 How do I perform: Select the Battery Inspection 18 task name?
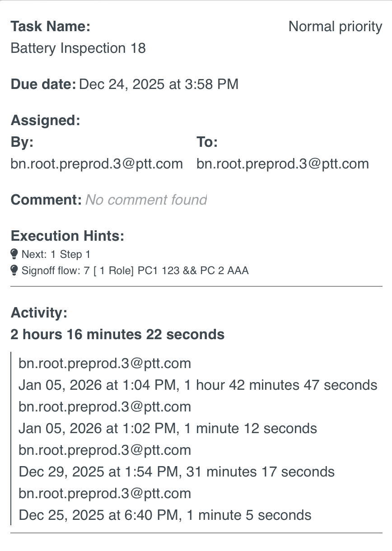[78, 48]
